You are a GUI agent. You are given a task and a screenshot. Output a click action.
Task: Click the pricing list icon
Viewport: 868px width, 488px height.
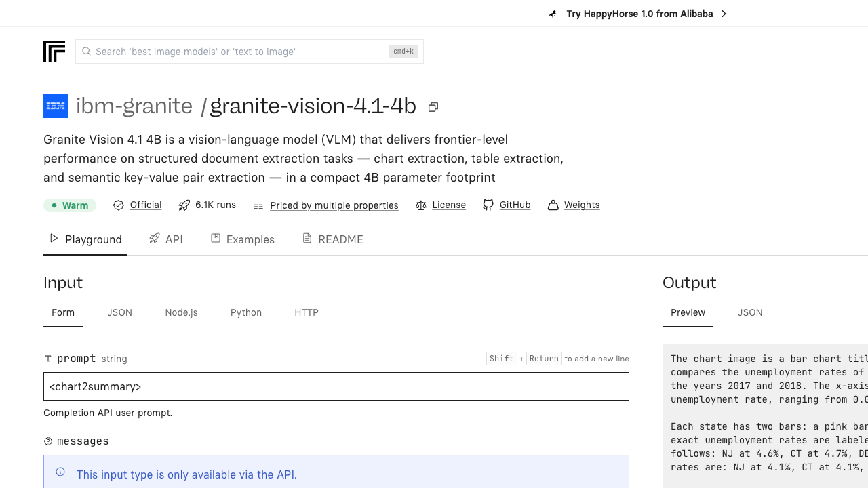coord(258,205)
